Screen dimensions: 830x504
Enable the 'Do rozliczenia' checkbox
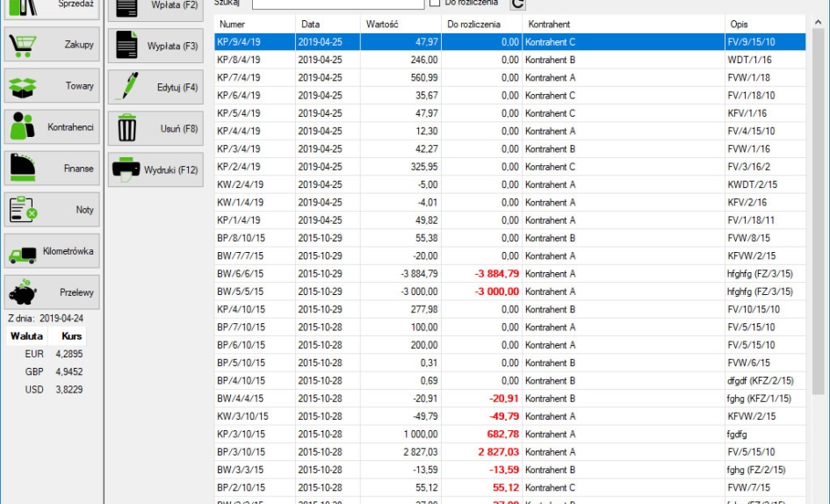(436, 4)
